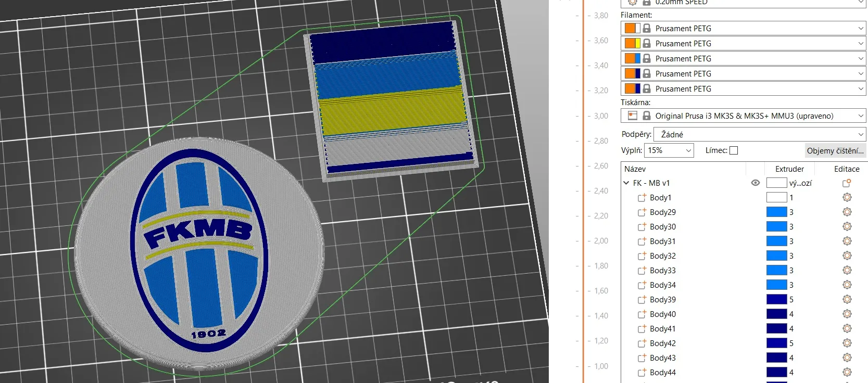The height and width of the screenshot is (383, 868).
Task: Select the Body33 part in the list
Action: (x=662, y=271)
